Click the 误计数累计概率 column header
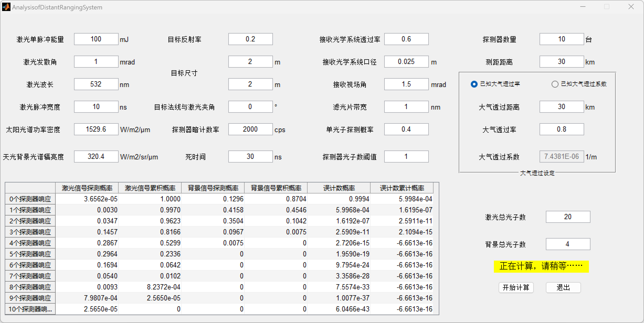Screen dimensions: 644x323 click(x=402, y=188)
